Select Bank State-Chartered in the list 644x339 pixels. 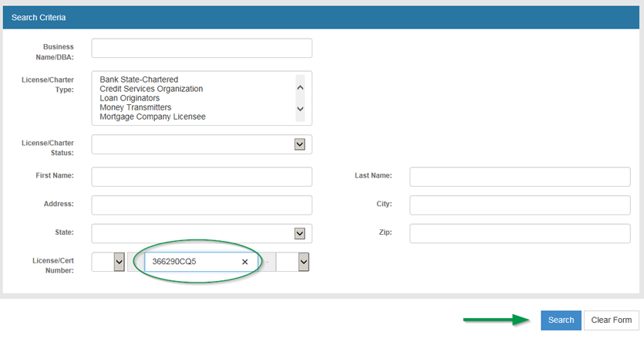139,80
